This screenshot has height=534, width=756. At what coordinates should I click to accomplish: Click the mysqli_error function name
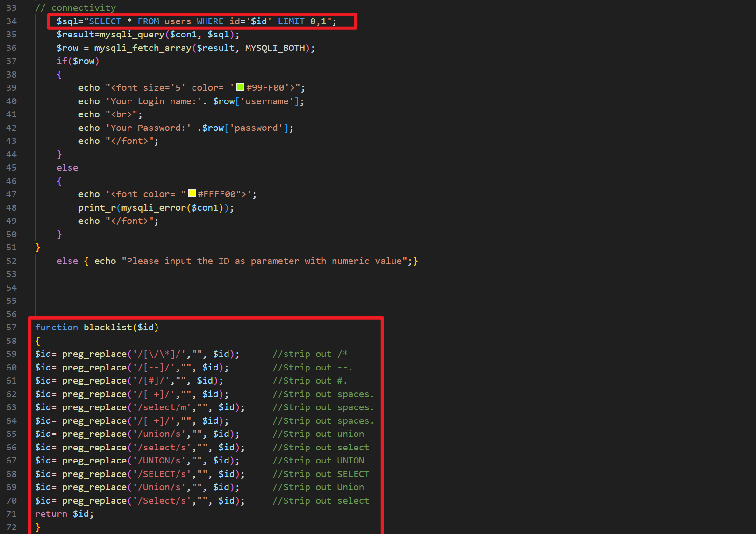pyautogui.click(x=153, y=208)
